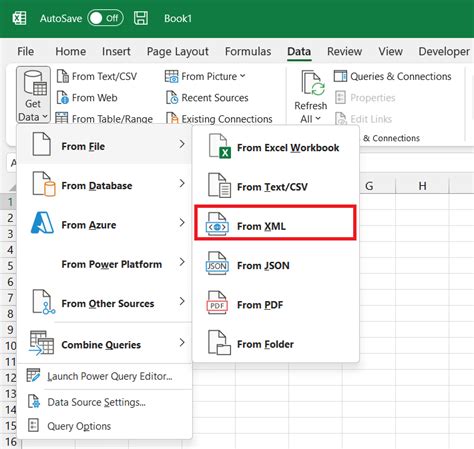Click the Edit Links icon

pos(340,119)
